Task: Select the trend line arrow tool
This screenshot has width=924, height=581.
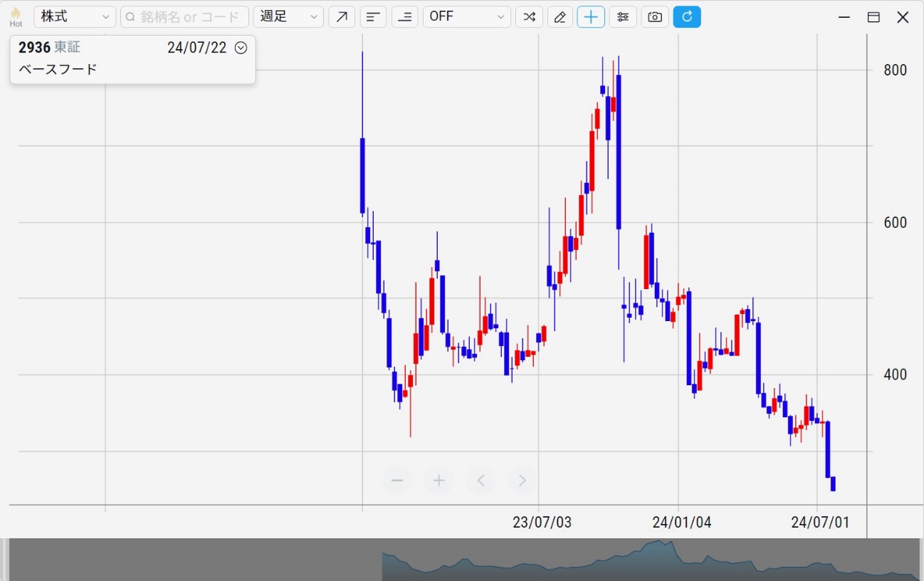Action: (342, 17)
